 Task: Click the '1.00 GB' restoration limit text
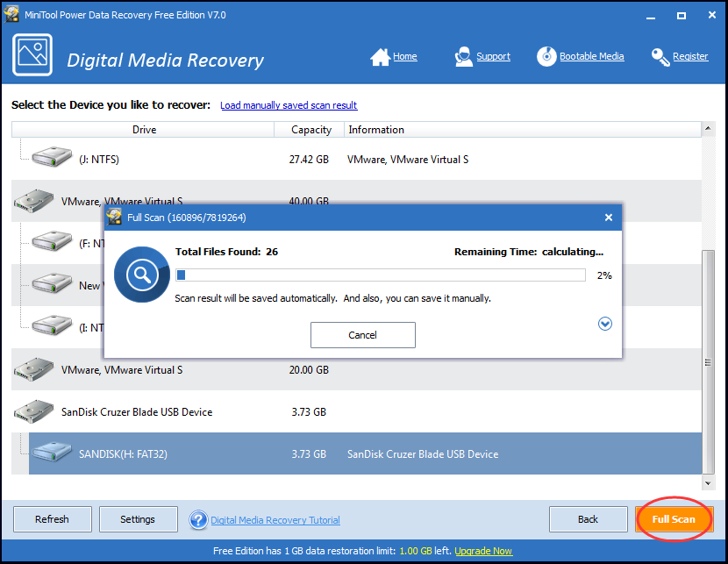416,551
